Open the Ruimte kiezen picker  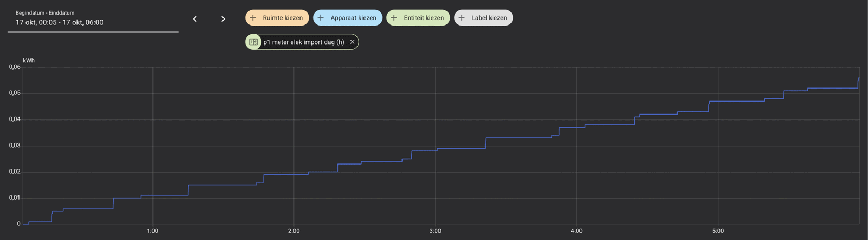point(283,18)
